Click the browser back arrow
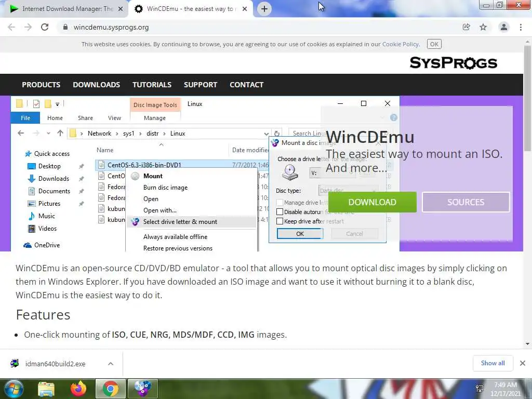Image resolution: width=532 pixels, height=399 pixels. (11, 27)
